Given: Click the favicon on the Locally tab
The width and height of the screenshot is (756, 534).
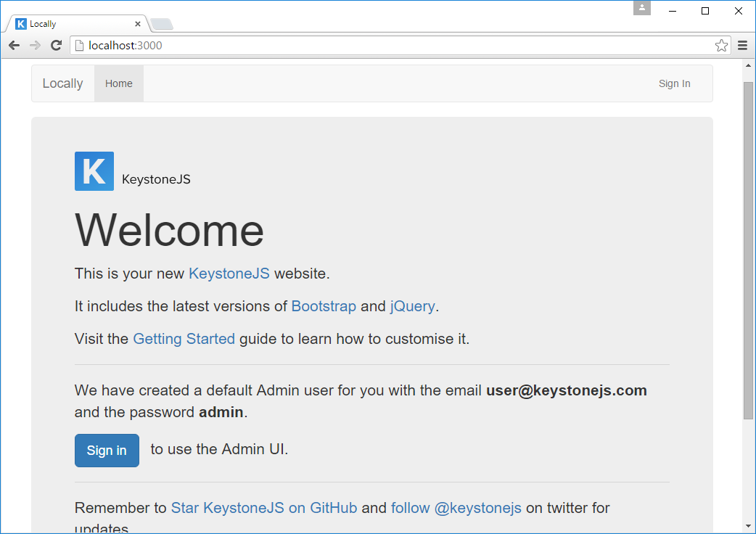Looking at the screenshot, I should coord(20,23).
